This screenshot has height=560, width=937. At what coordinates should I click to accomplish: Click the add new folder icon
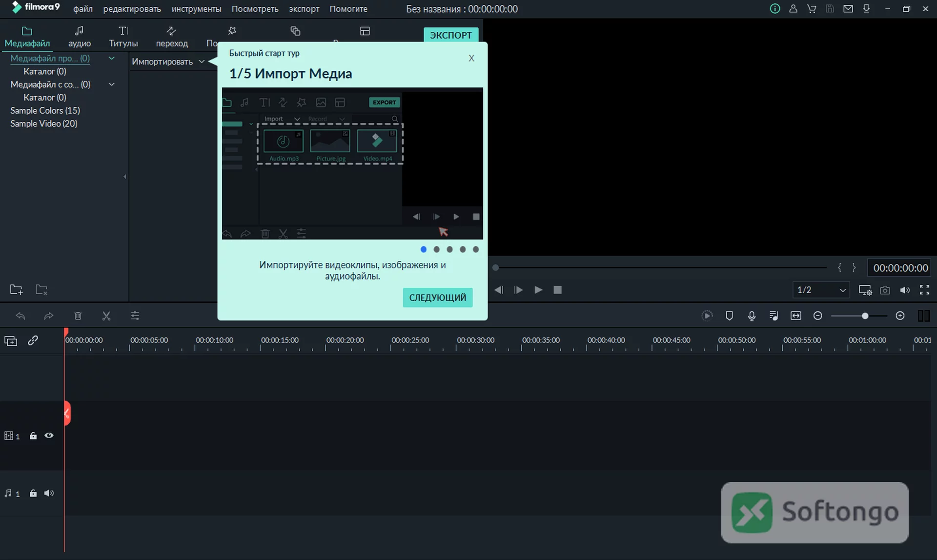pyautogui.click(x=17, y=290)
